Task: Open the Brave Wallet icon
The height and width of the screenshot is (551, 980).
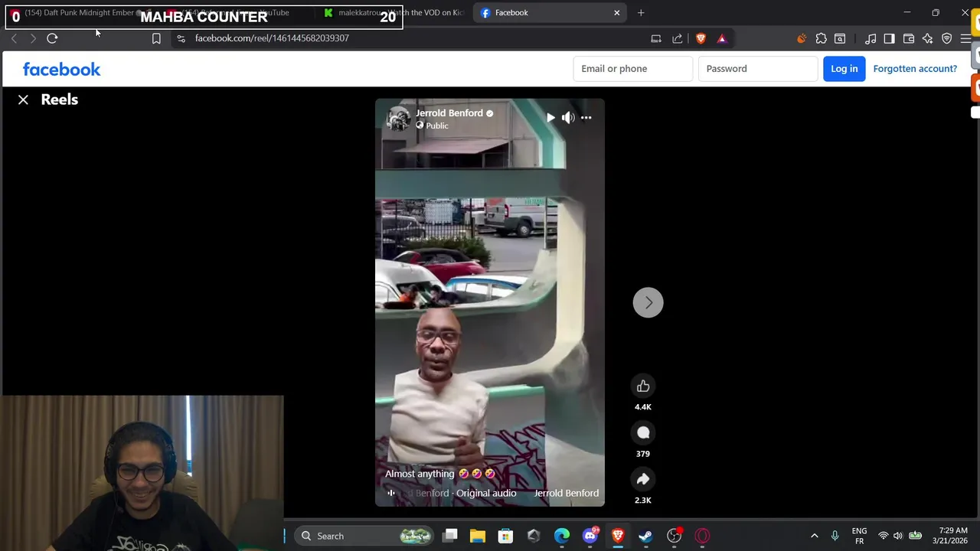Action: click(909, 38)
